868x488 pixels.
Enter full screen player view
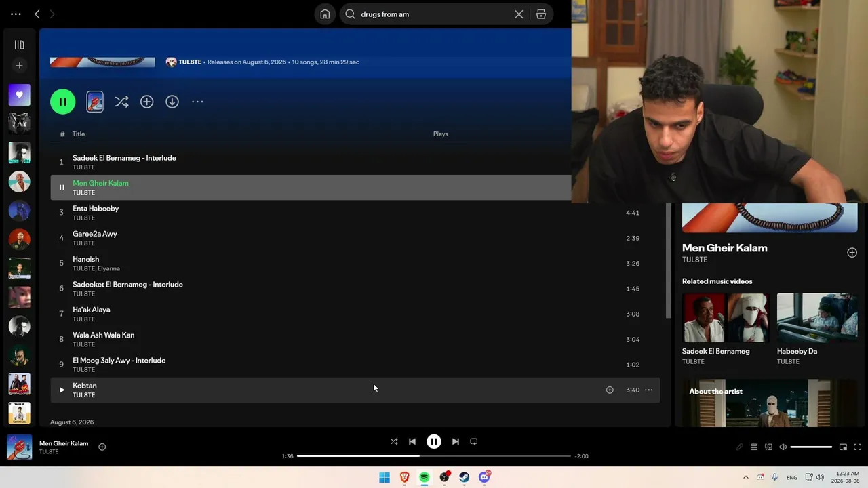point(858,447)
